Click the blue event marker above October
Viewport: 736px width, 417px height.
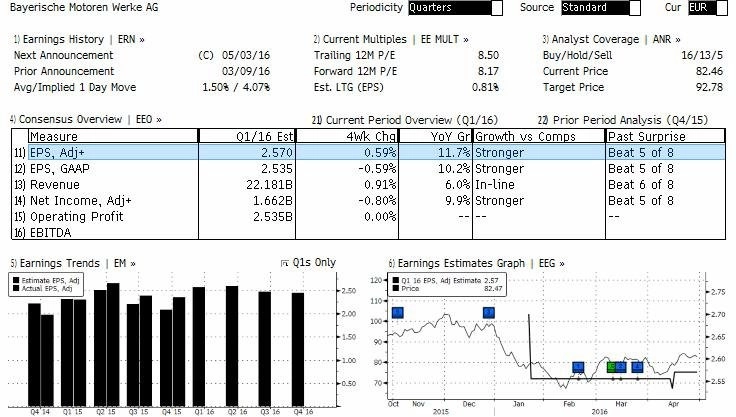tap(397, 313)
